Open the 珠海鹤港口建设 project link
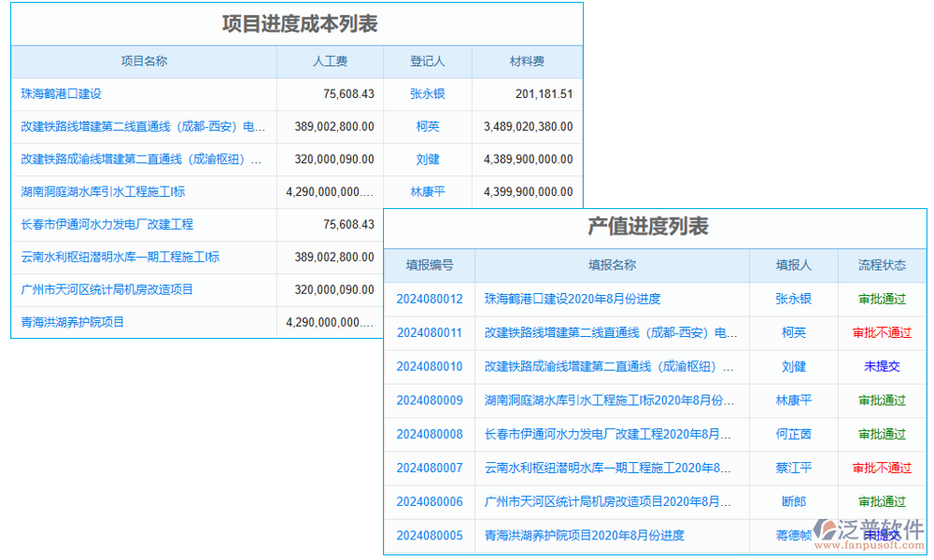The width and height of the screenshot is (934, 560). 61,93
